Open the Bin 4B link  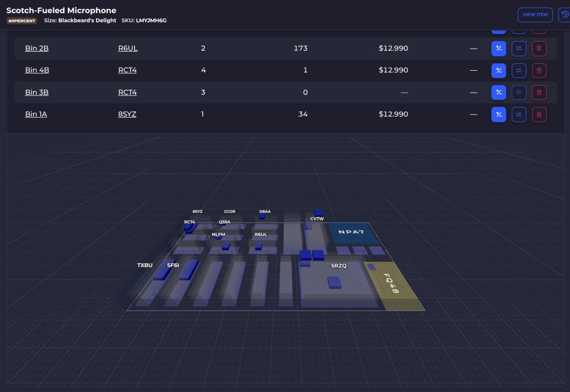[x=37, y=70]
